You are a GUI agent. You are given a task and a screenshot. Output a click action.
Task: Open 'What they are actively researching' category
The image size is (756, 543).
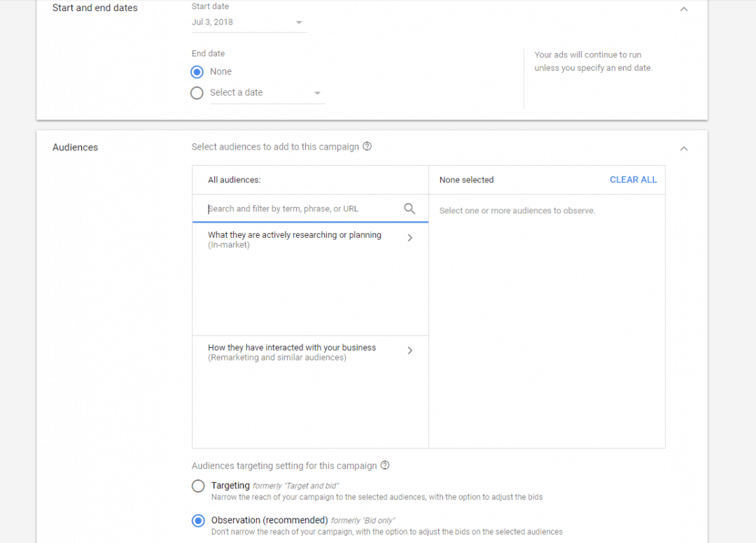[x=294, y=238]
